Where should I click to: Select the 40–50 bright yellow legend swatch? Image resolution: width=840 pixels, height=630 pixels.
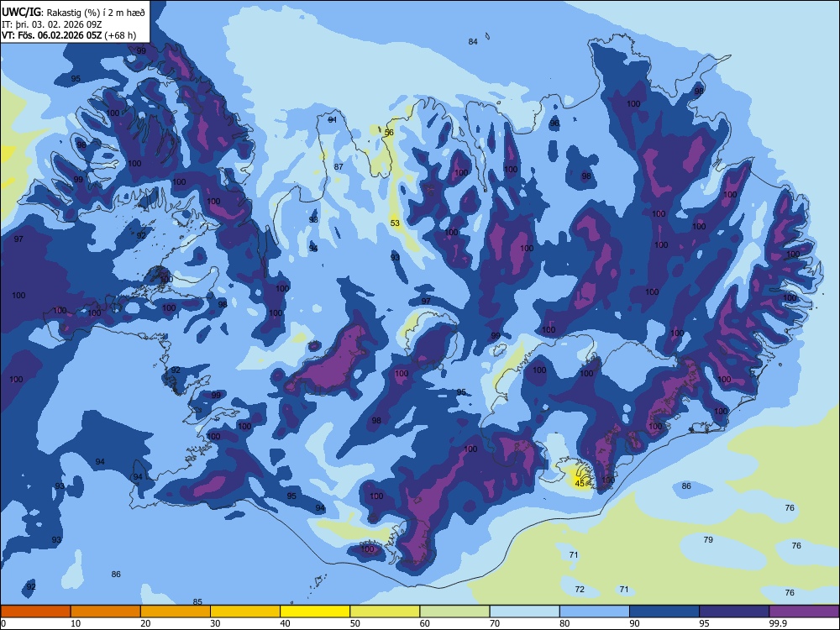[x=315, y=612]
